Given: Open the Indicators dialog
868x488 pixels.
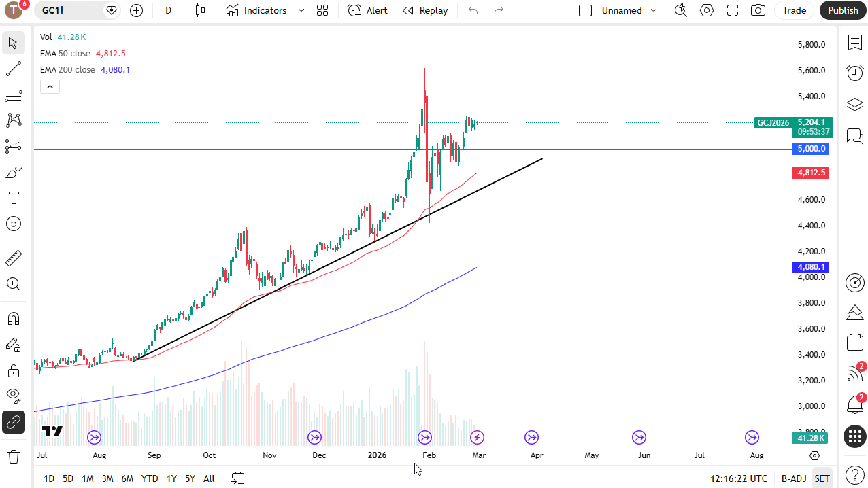Looking at the screenshot, I should (x=256, y=10).
